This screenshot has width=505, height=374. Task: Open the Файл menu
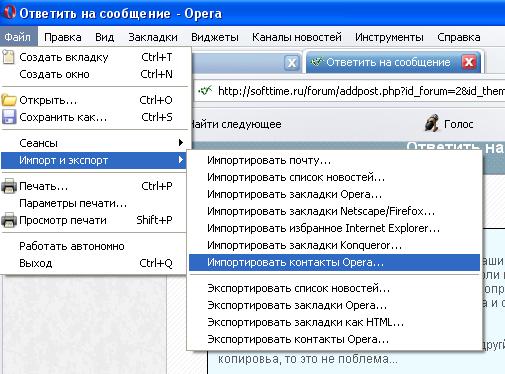tap(18, 37)
